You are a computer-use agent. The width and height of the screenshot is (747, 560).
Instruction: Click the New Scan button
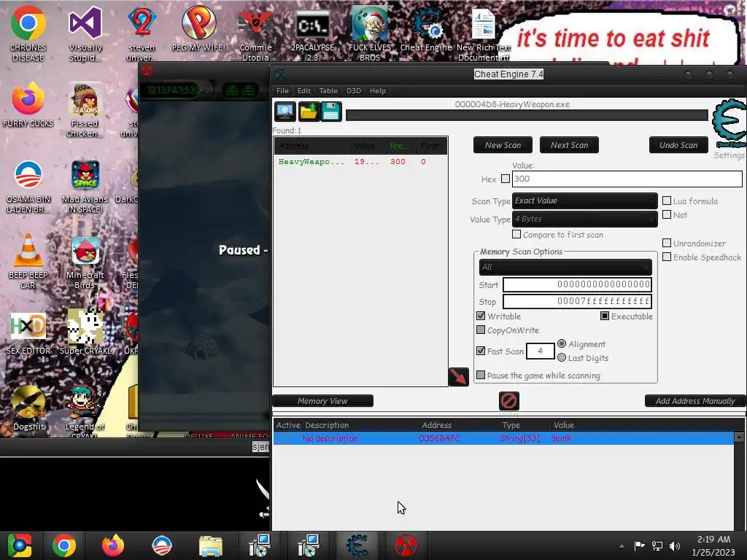(503, 145)
